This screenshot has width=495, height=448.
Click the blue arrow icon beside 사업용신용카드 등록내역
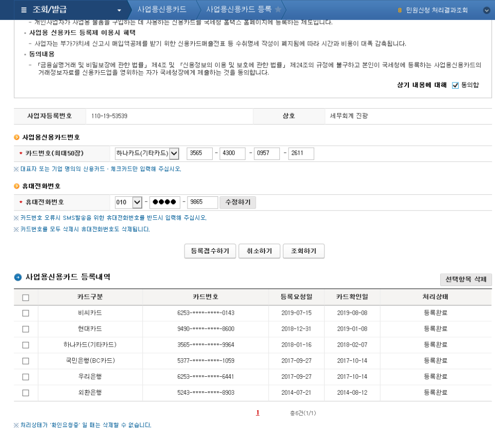(18, 277)
